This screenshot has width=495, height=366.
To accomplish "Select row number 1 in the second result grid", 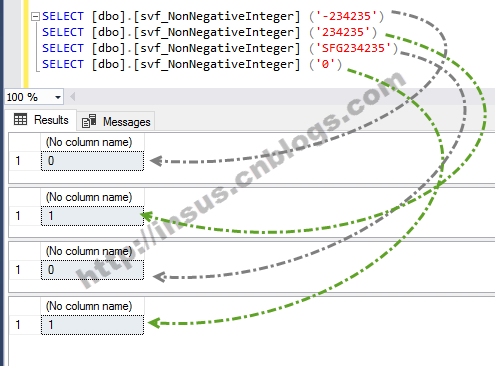I will pyautogui.click(x=24, y=216).
